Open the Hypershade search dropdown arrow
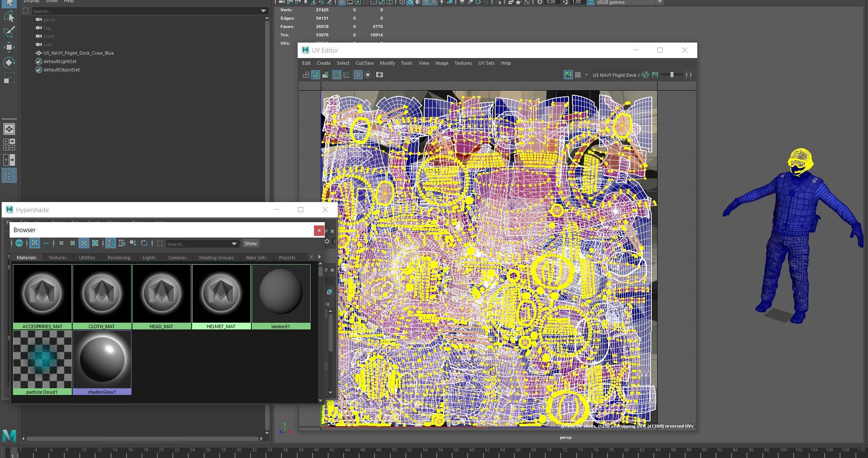This screenshot has width=868, height=458. click(x=234, y=244)
